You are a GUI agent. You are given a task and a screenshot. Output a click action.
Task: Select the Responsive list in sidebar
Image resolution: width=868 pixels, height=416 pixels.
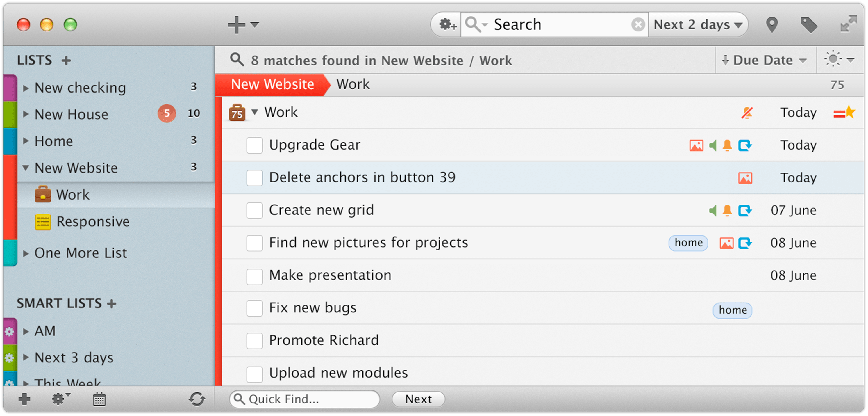93,221
